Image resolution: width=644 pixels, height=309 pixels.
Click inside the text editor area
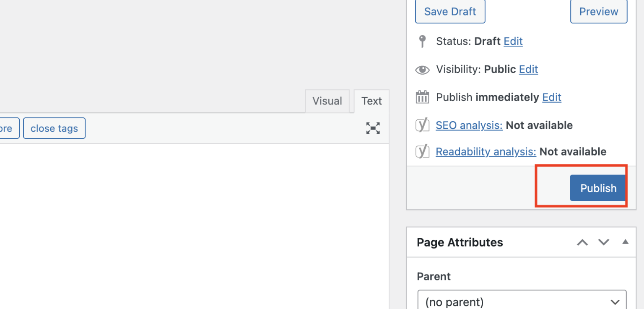point(194,226)
